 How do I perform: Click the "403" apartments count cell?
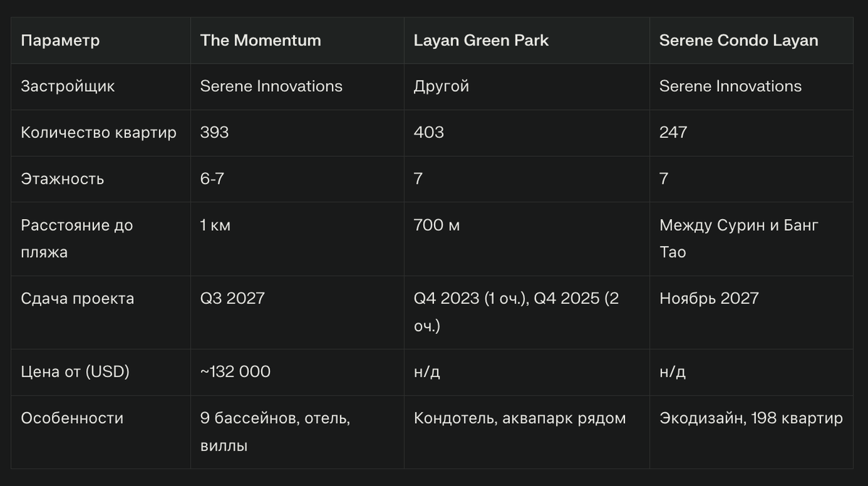pos(429,132)
